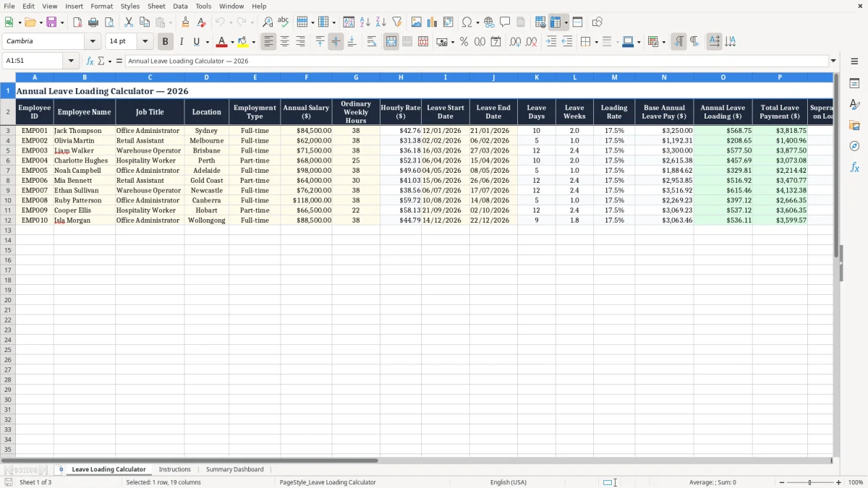Expand the formula bar
The image size is (868, 488).
[833, 61]
